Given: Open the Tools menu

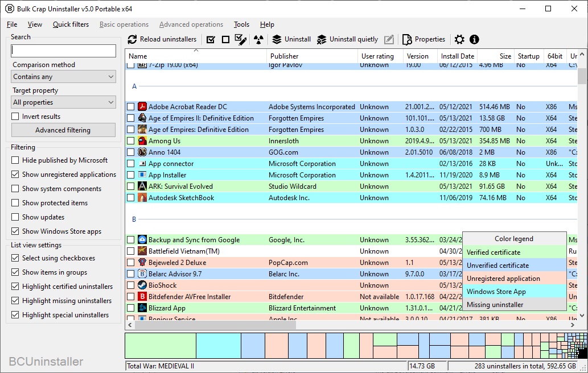Looking at the screenshot, I should pyautogui.click(x=241, y=24).
